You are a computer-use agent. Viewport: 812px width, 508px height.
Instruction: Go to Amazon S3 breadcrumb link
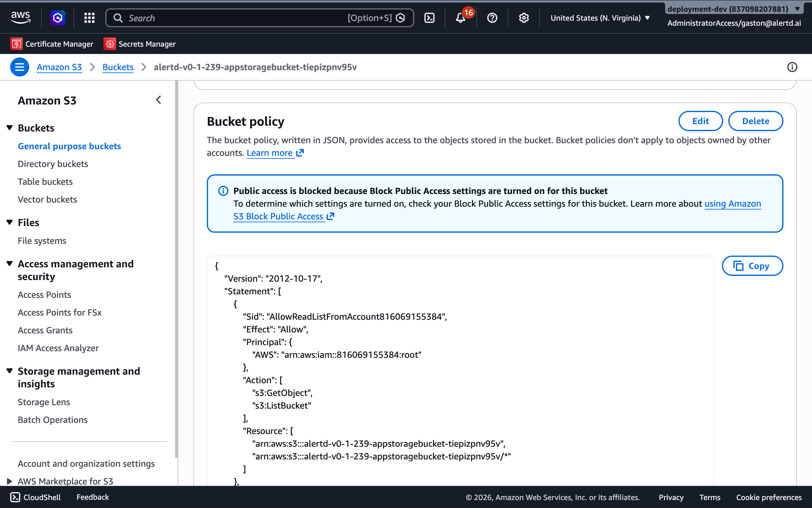tap(59, 67)
